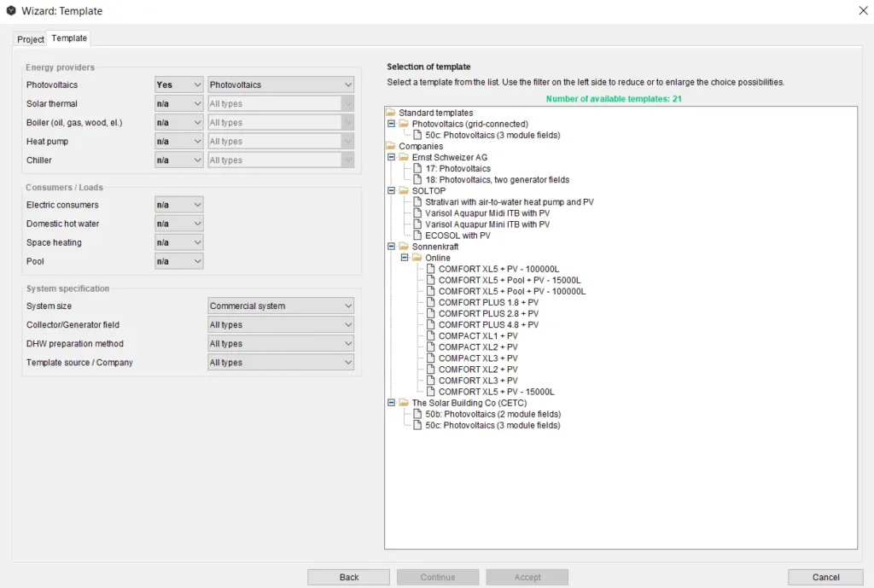Open the Template source / Company dropdown
This screenshot has height=588, width=874.
pos(281,363)
